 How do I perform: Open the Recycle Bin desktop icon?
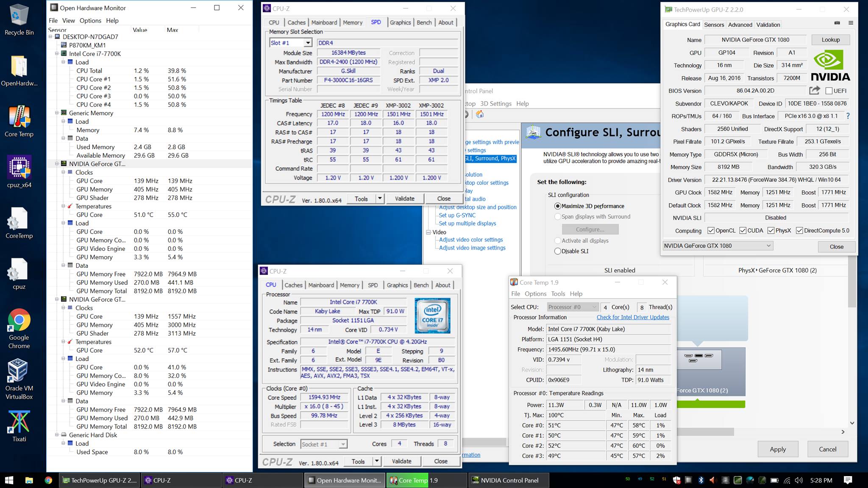19,20
